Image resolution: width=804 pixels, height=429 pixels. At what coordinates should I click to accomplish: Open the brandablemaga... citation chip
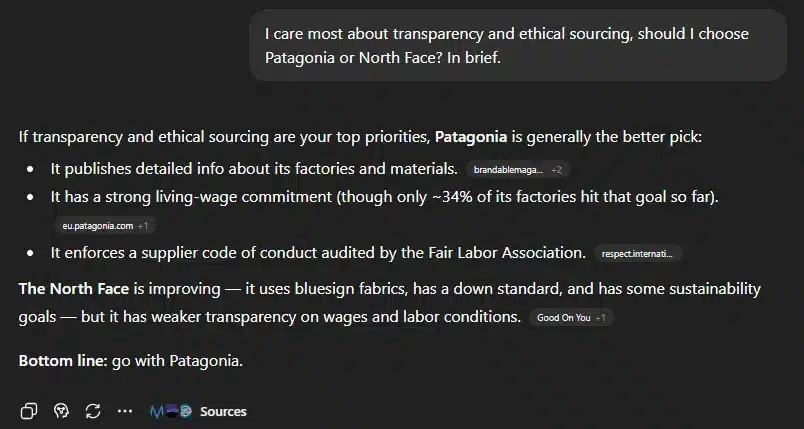(508, 170)
